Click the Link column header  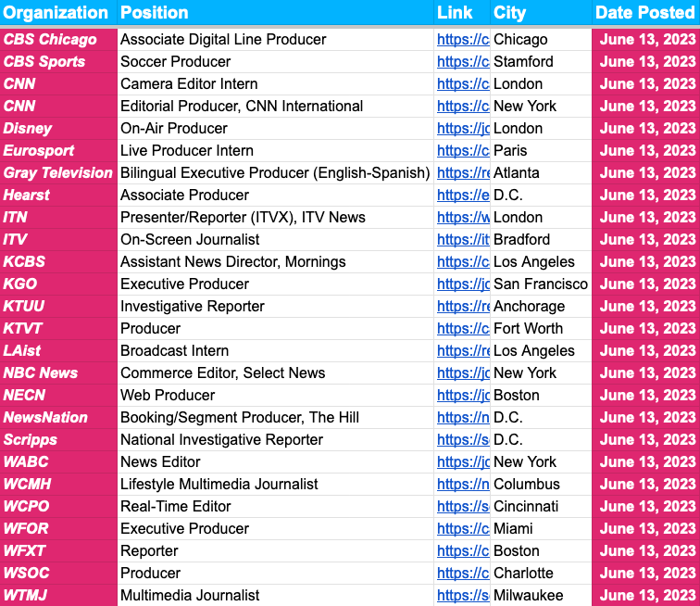click(455, 13)
